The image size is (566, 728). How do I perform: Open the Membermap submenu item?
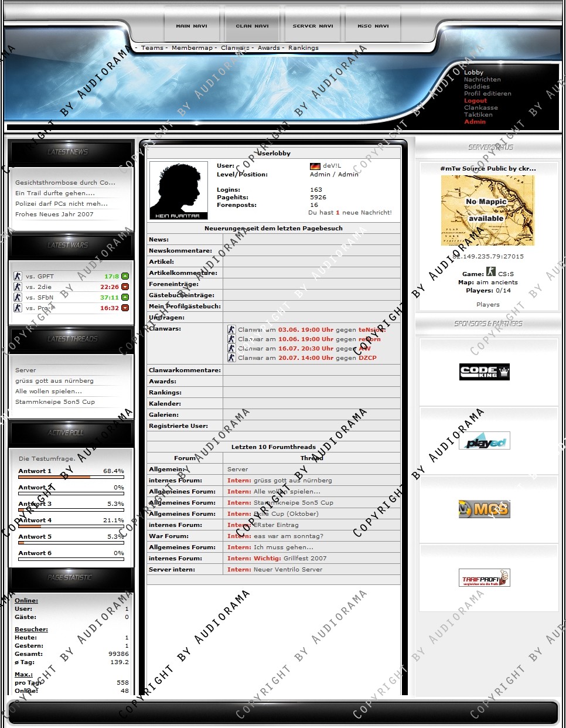point(192,48)
